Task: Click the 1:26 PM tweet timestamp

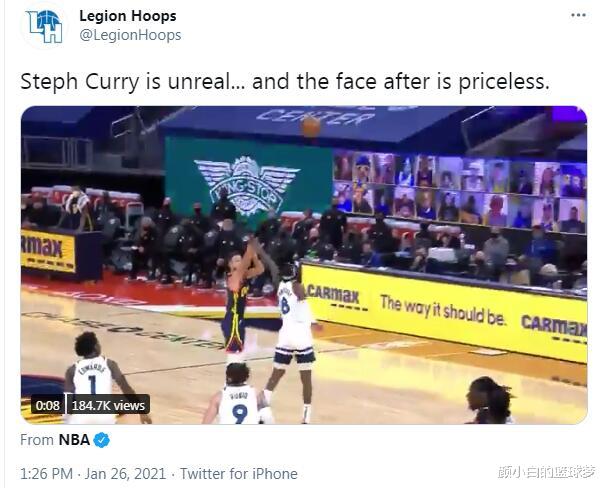Action: tap(46, 474)
